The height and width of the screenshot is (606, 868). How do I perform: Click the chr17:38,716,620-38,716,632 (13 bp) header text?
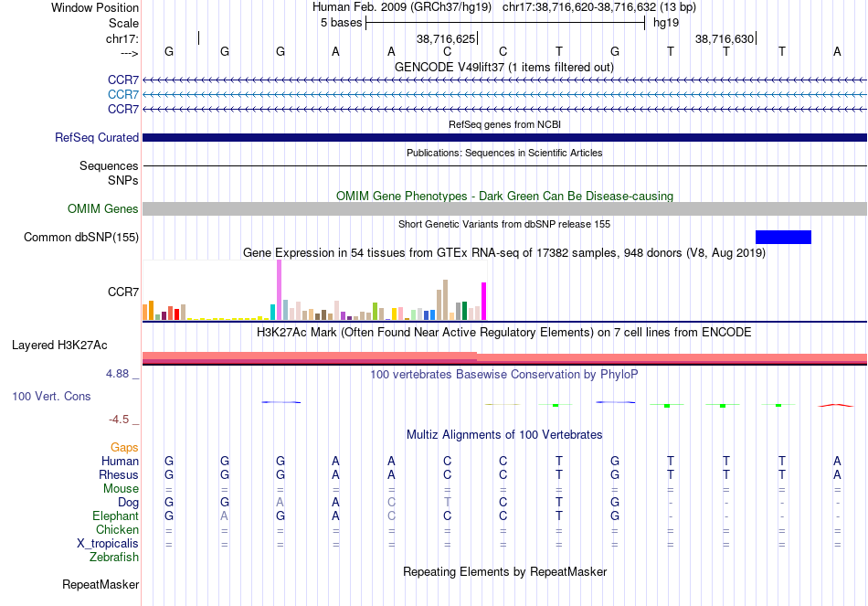pyautogui.click(x=599, y=7)
